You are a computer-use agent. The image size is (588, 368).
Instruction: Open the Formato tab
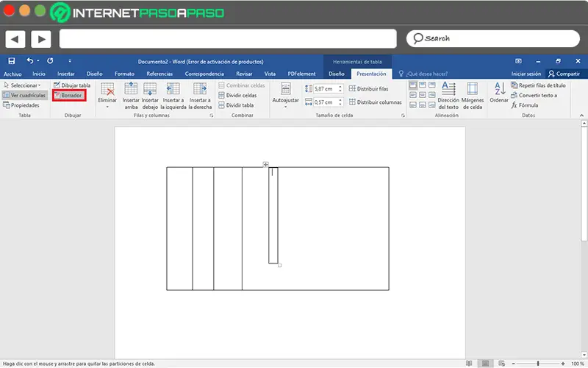pos(124,74)
